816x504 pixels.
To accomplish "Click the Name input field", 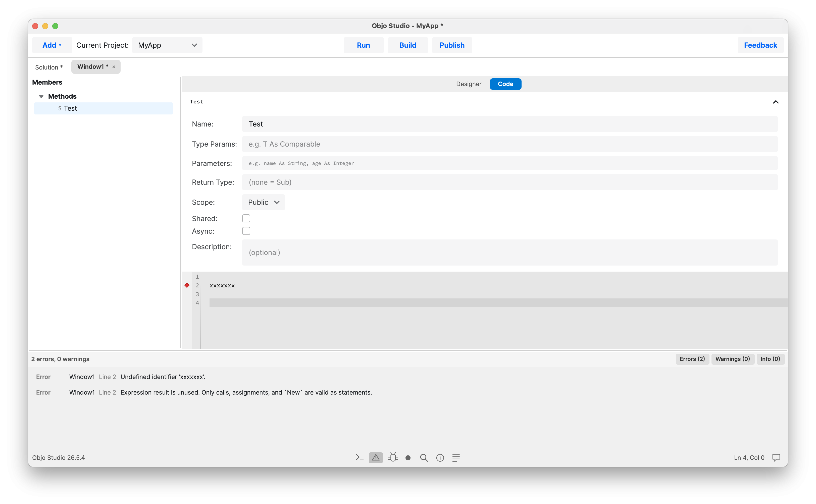I will click(510, 124).
